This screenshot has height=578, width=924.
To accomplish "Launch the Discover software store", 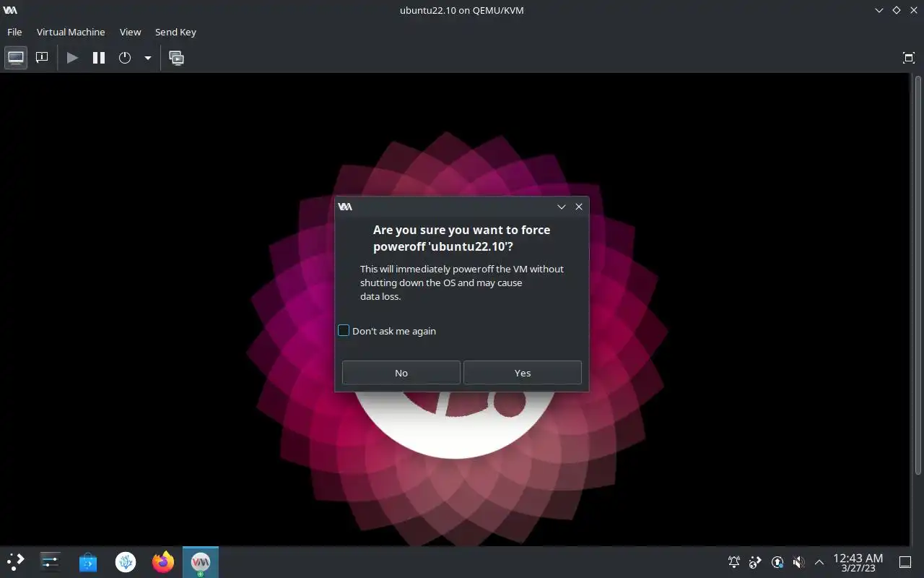I will (x=88, y=561).
